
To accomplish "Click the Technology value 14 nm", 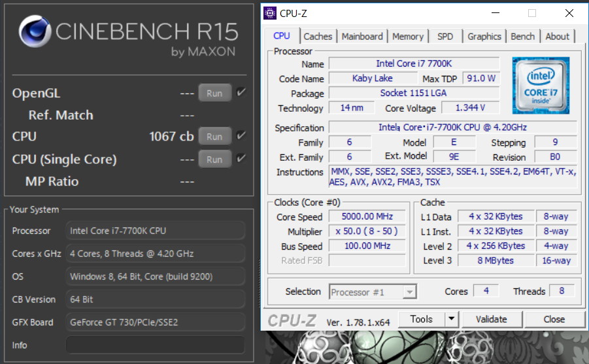I will 352,107.
